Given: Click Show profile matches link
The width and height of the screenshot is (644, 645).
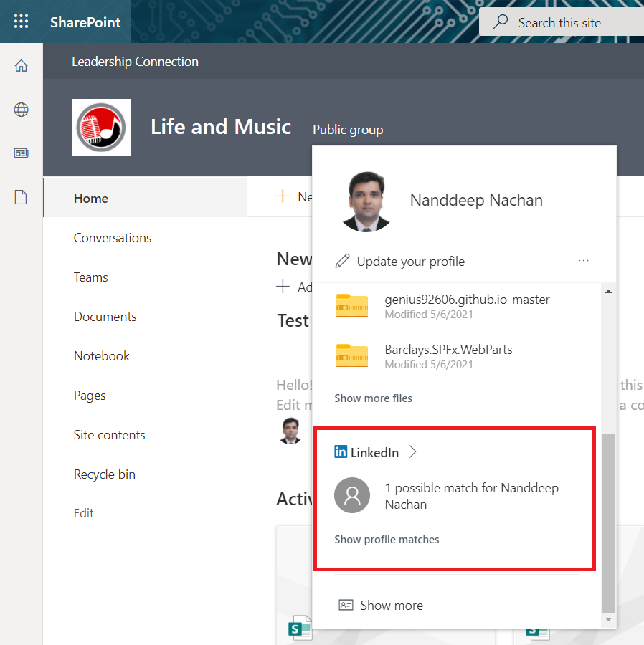Looking at the screenshot, I should click(387, 540).
